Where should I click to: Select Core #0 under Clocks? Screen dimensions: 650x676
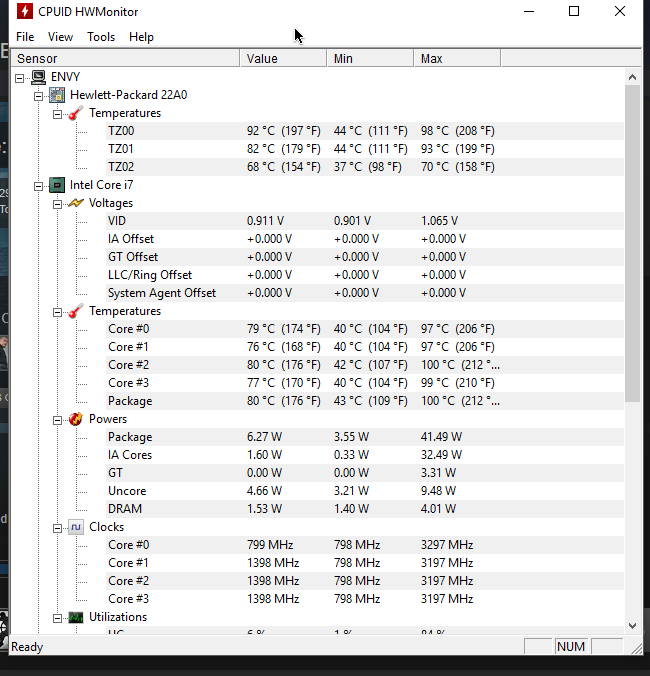point(365,545)
